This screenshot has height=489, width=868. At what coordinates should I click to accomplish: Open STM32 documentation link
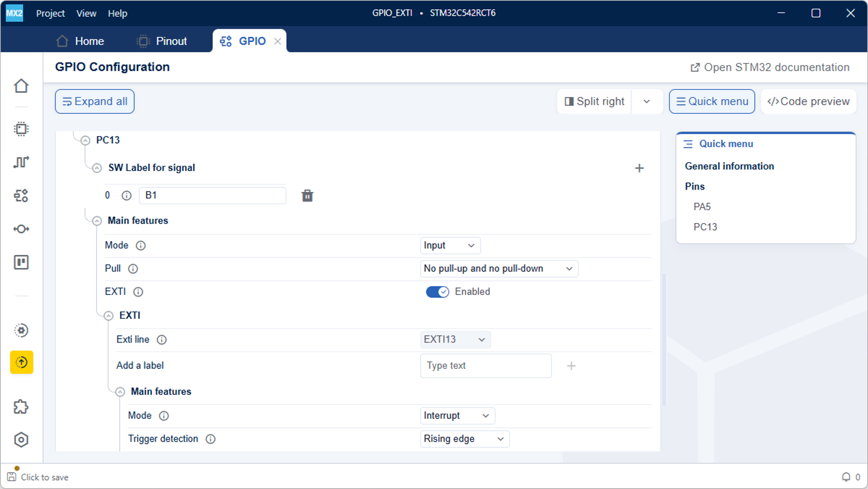(770, 67)
